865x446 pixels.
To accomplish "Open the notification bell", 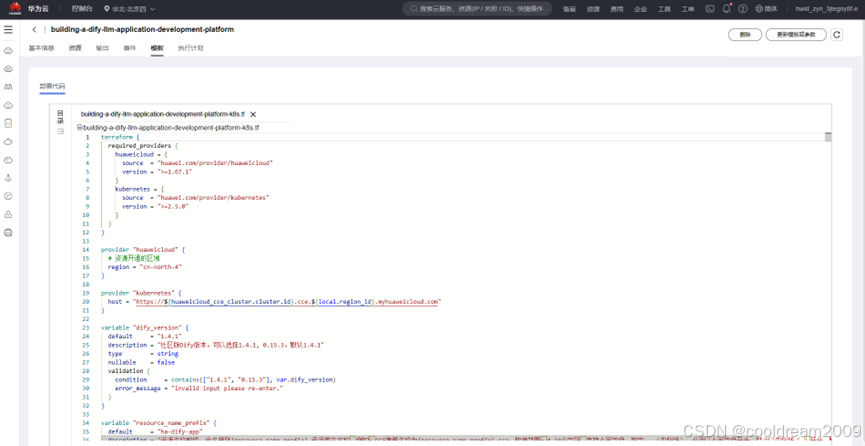I will (x=727, y=9).
